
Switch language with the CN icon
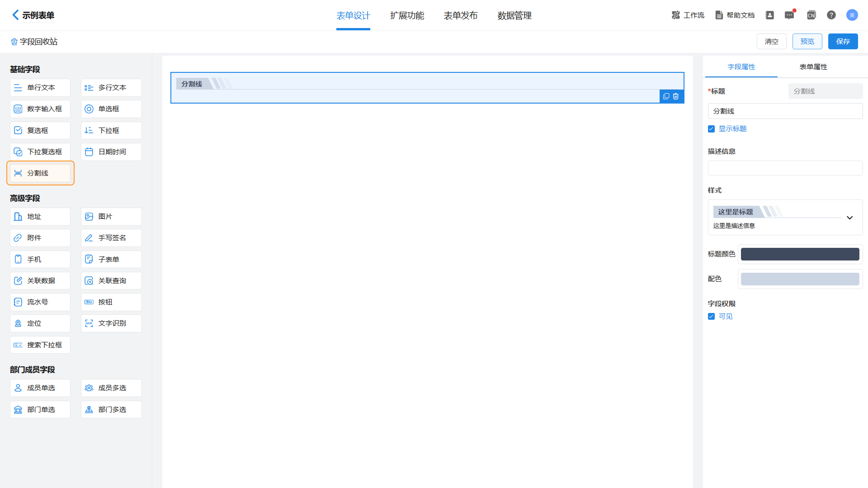(x=811, y=15)
